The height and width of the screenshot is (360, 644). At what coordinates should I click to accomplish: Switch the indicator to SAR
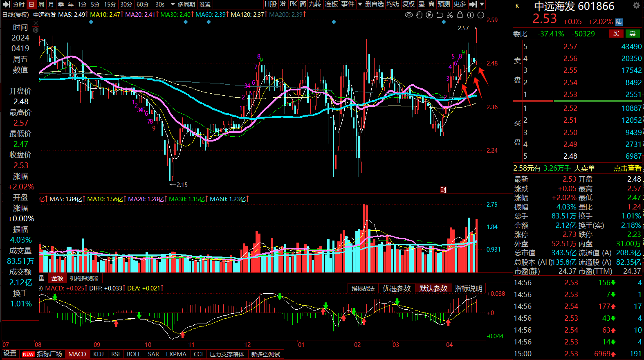[154, 354]
